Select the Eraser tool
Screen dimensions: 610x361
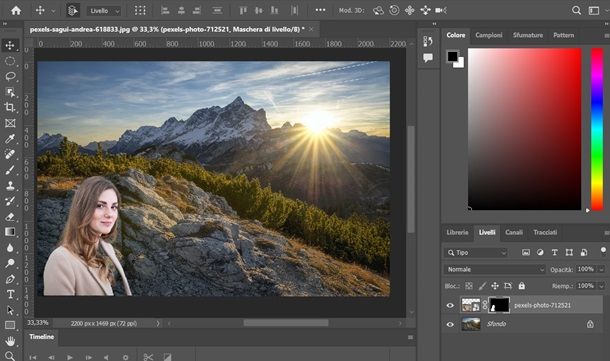pos(10,217)
